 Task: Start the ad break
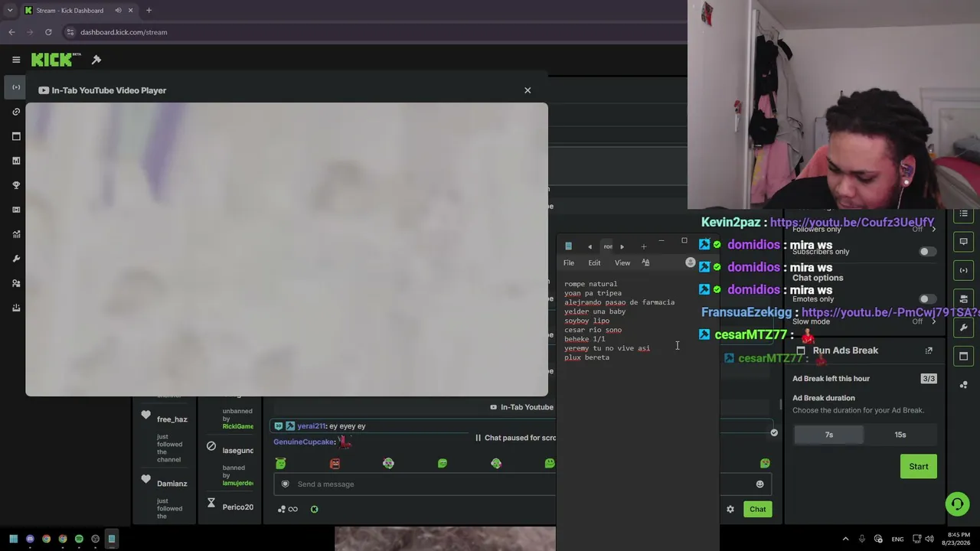click(919, 467)
